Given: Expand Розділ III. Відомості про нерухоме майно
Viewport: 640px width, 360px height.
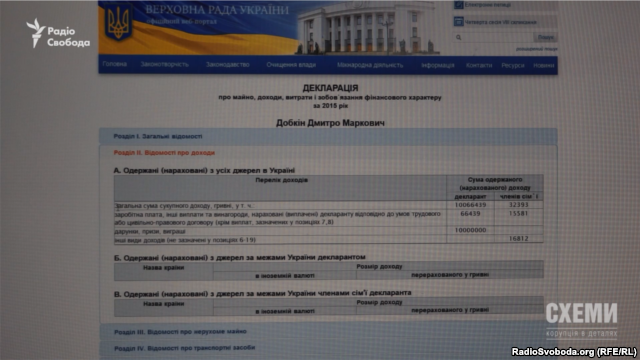Looking at the screenshot, I should 328,332.
